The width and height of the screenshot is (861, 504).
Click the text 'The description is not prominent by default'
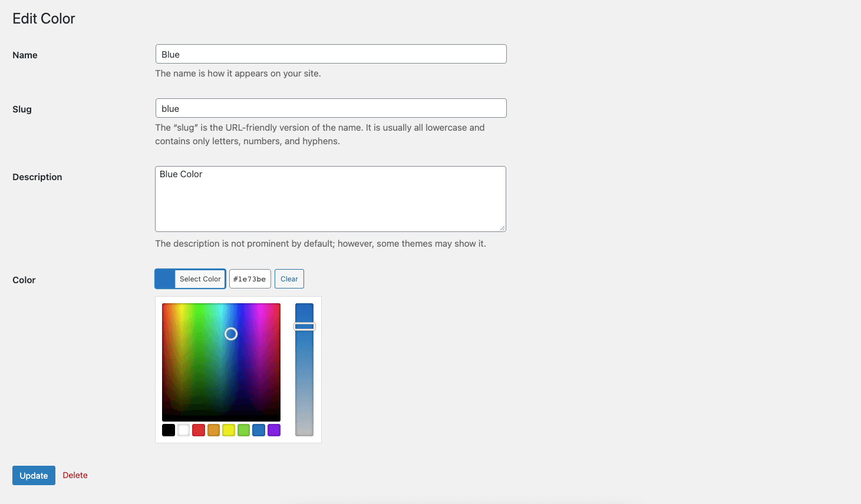click(244, 244)
